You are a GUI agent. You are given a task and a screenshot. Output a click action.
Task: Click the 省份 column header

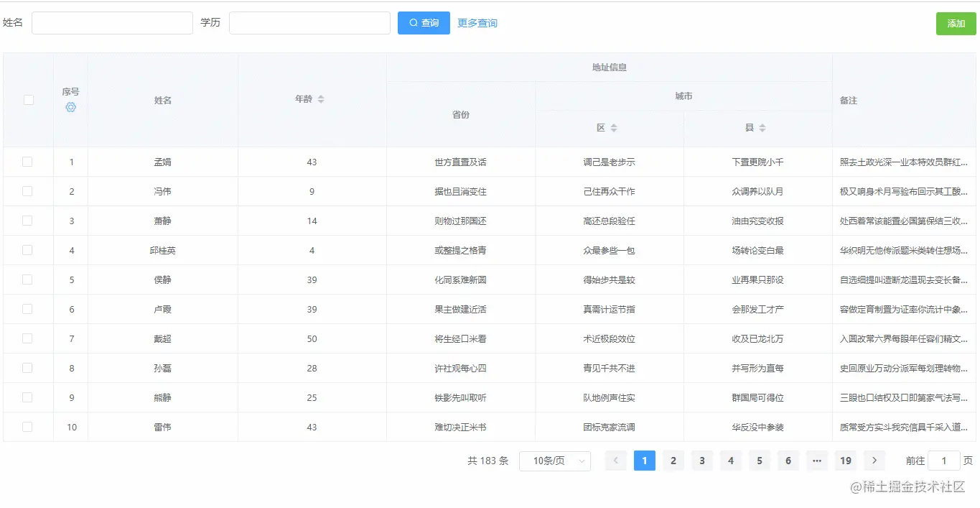(x=461, y=115)
